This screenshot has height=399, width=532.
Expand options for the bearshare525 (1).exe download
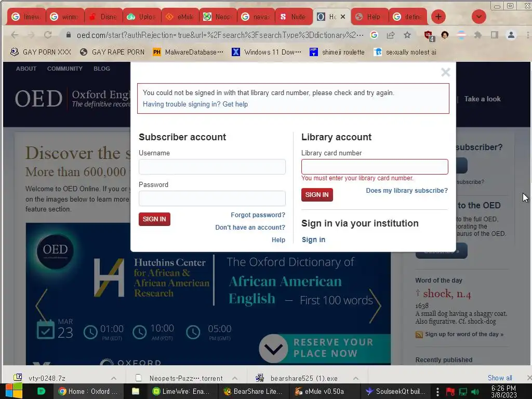(355, 378)
